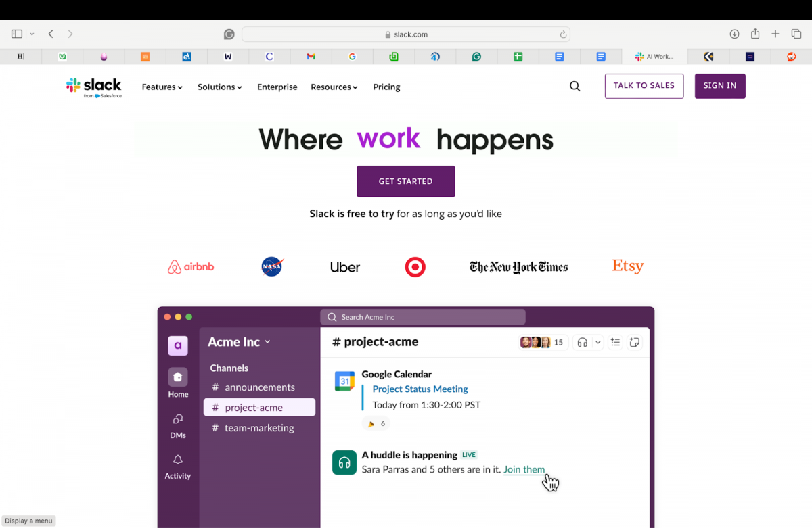The width and height of the screenshot is (812, 528).
Task: Go back with the Safari back arrow
Action: (x=51, y=34)
